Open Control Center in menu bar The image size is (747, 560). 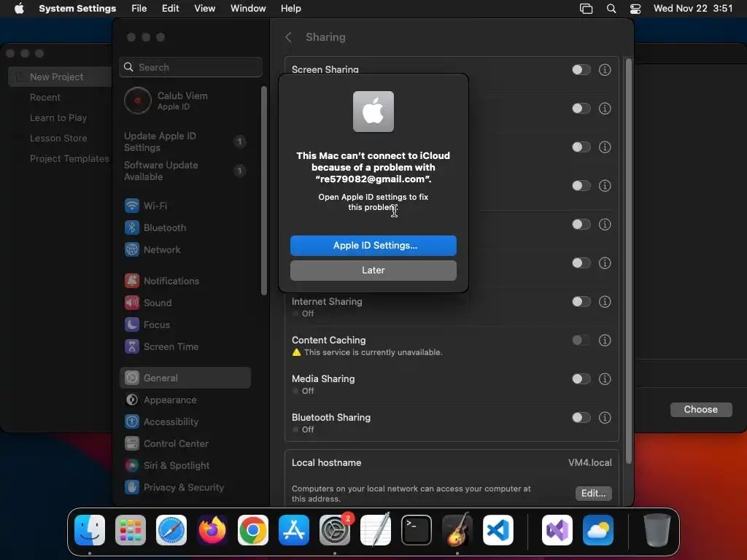635,9
